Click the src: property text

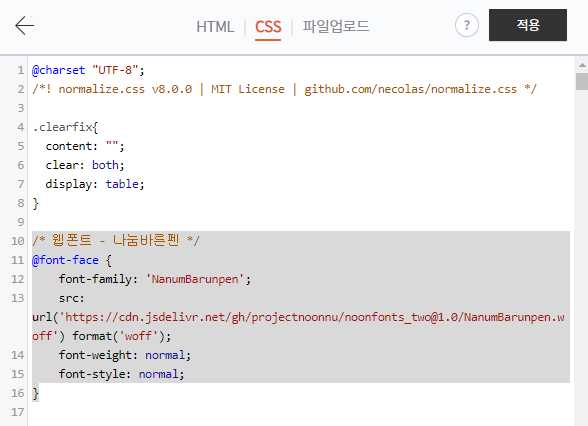72,298
